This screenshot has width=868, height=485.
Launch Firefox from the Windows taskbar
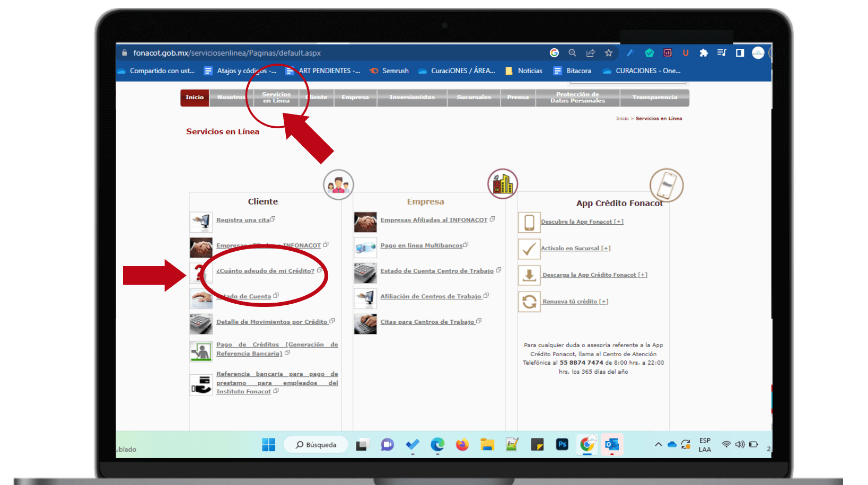(462, 445)
